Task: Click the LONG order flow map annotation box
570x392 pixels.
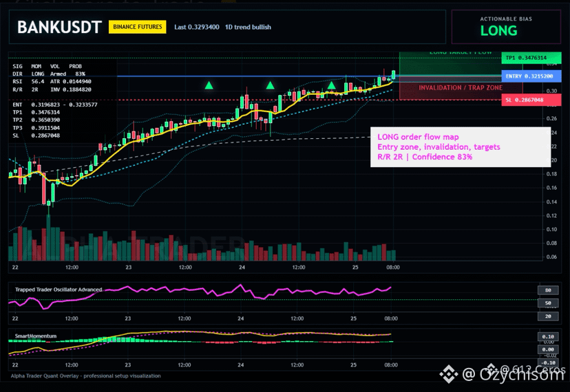Action: 461,147
